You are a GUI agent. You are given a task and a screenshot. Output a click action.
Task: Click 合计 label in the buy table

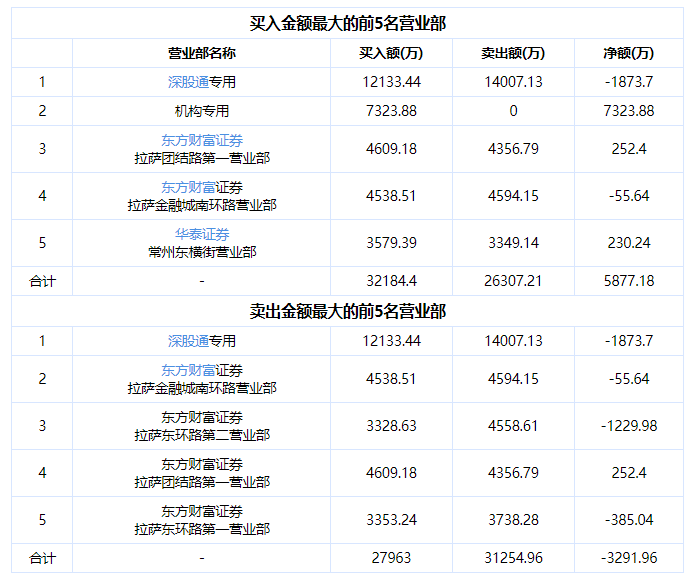[x=42, y=281]
